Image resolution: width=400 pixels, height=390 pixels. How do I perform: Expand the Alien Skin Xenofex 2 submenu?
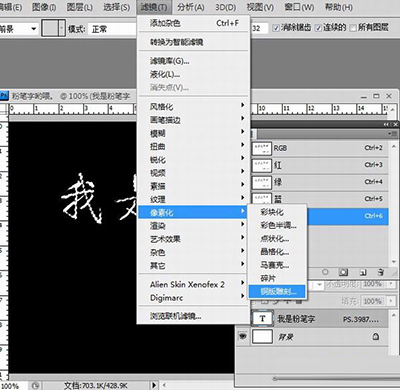tap(193, 284)
